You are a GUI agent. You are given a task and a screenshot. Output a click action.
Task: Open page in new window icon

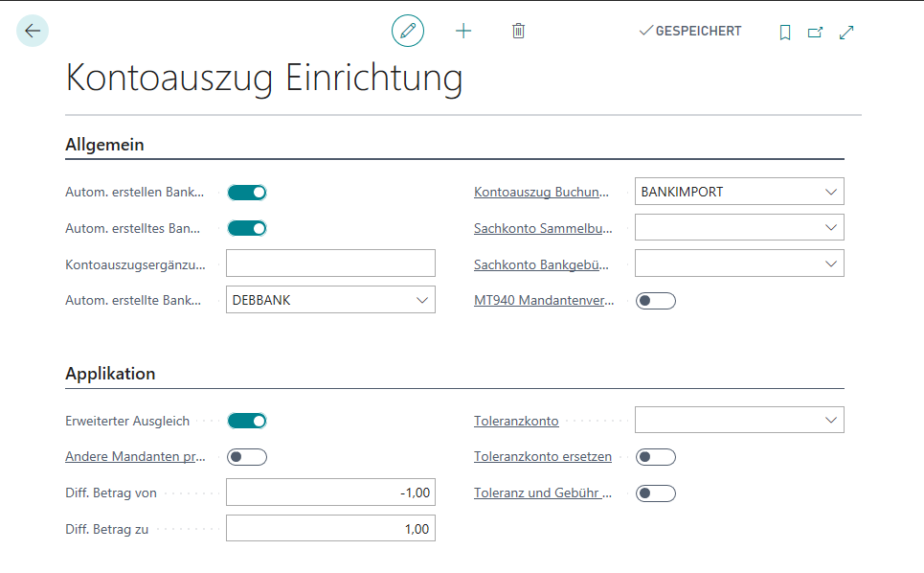pyautogui.click(x=815, y=33)
